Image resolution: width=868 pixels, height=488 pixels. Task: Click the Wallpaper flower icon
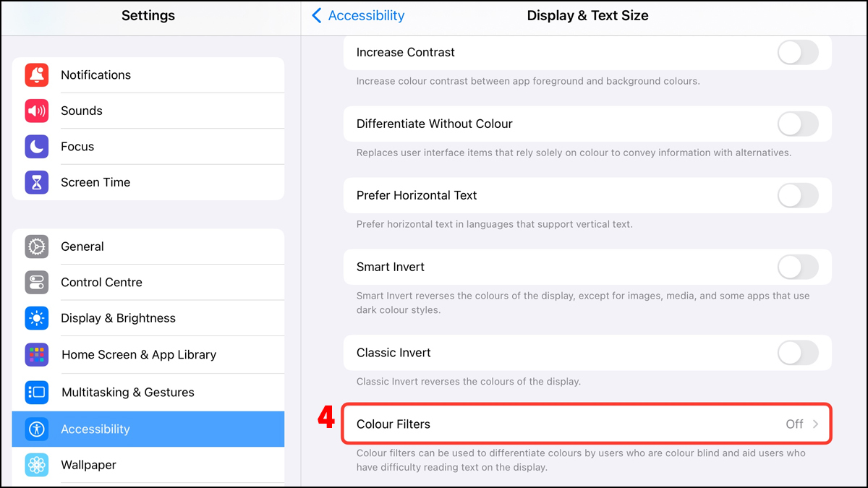[x=37, y=465]
